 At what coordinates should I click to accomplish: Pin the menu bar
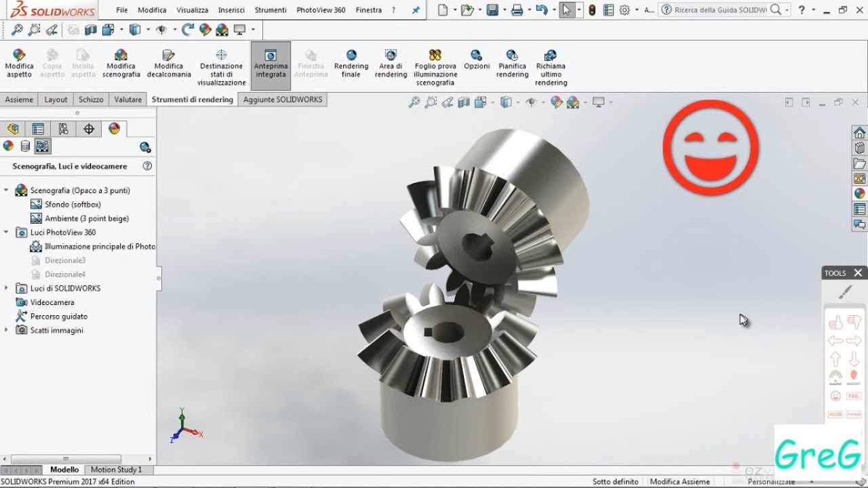point(416,10)
